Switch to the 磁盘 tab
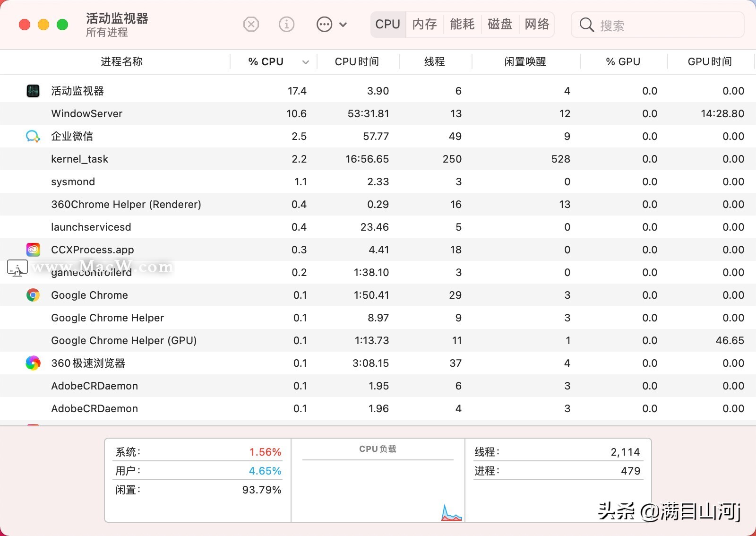This screenshot has width=756, height=536. 499,24
